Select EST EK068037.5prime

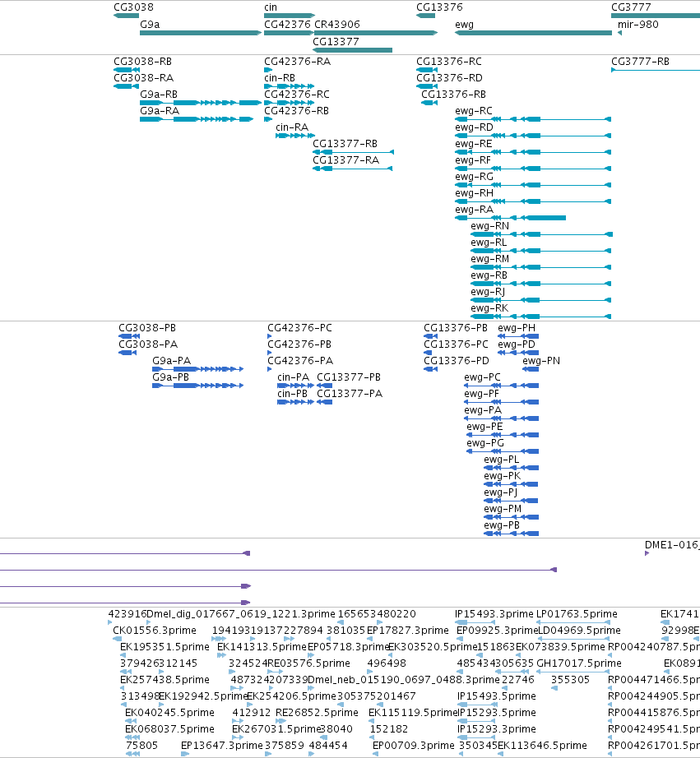coord(169,729)
